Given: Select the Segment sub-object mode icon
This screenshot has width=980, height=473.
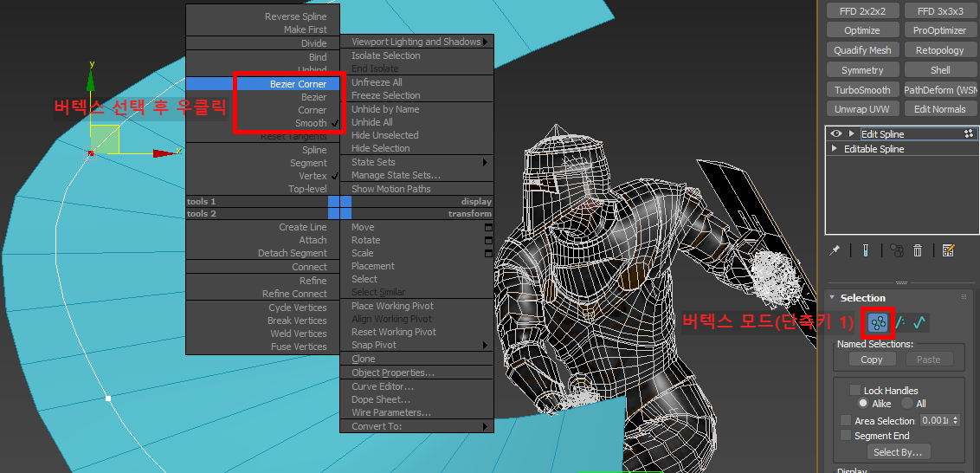Looking at the screenshot, I should [x=900, y=322].
